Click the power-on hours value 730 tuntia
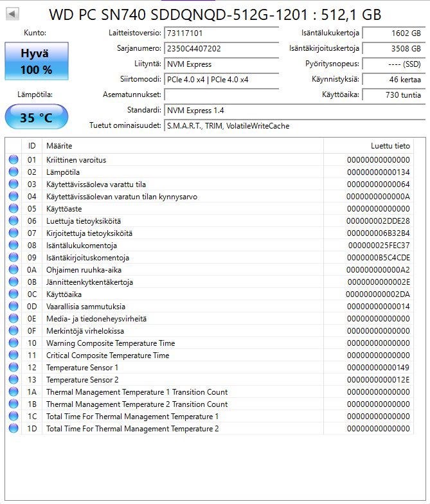The image size is (430, 504). (x=393, y=95)
